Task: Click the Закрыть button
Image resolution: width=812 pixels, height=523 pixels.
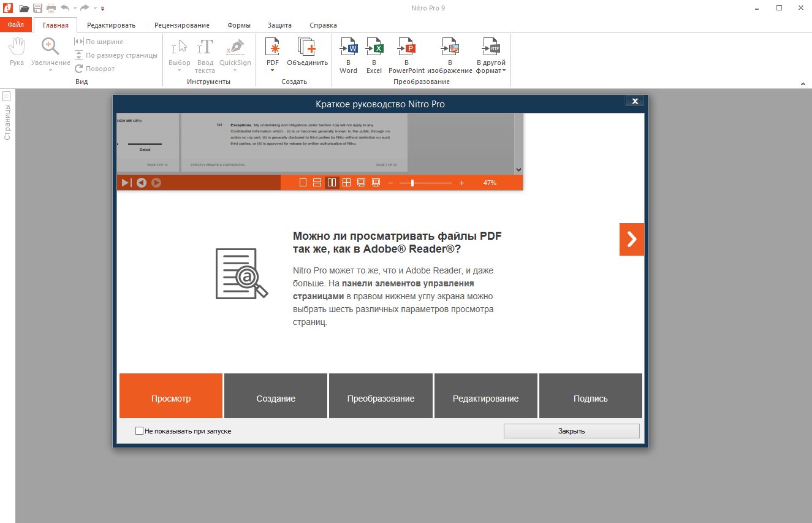Action: [572, 431]
